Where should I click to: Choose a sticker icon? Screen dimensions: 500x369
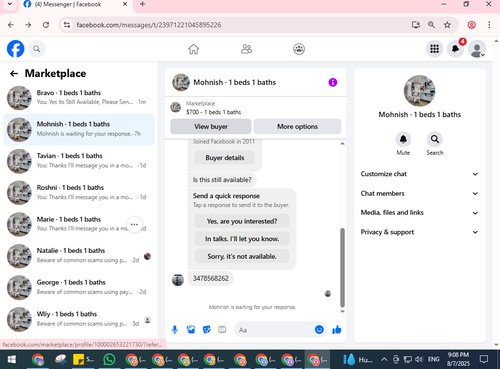point(207,330)
